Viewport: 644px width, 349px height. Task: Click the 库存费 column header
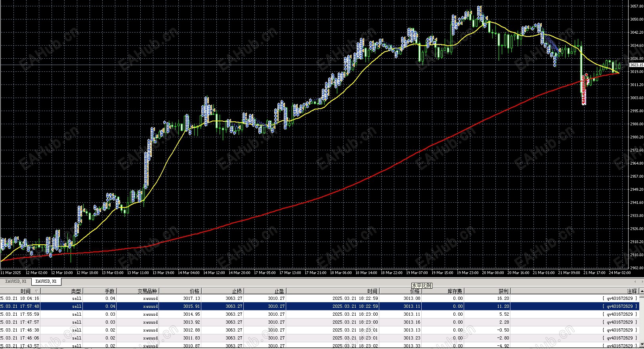pyautogui.click(x=443, y=291)
